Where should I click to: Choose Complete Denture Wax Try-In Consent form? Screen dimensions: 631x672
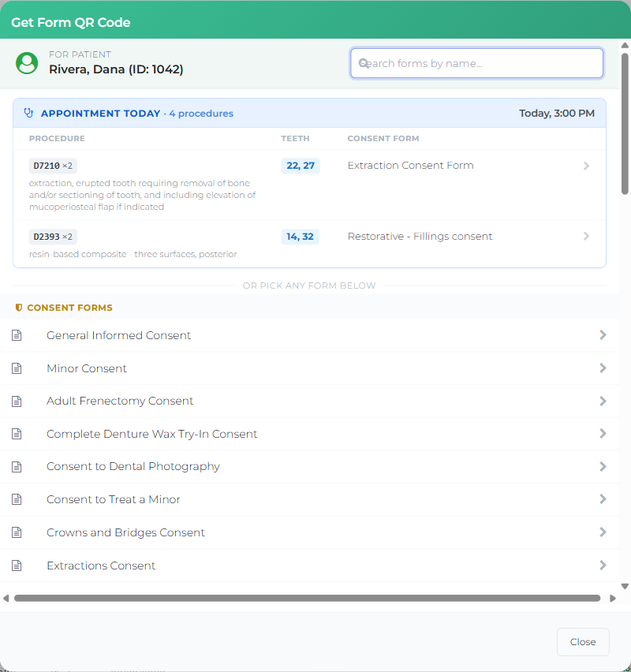(x=309, y=434)
